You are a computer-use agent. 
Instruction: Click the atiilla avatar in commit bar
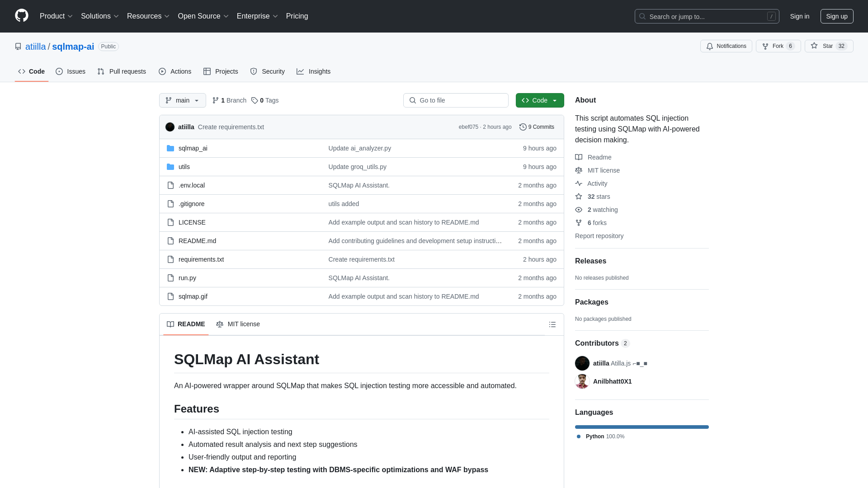tap(170, 127)
